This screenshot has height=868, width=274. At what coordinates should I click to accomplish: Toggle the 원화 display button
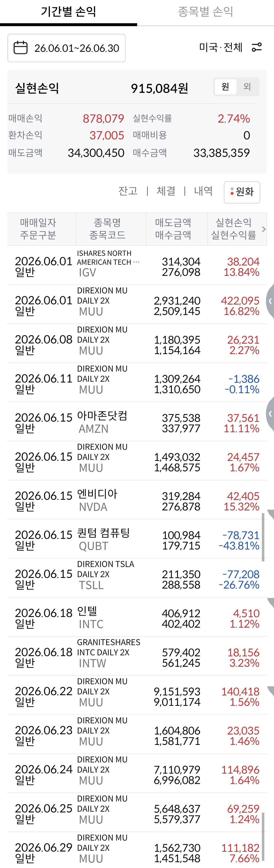click(242, 192)
